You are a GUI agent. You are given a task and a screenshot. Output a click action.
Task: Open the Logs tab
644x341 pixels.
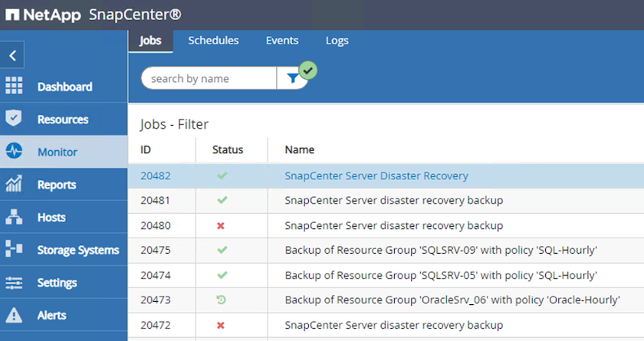pos(337,41)
